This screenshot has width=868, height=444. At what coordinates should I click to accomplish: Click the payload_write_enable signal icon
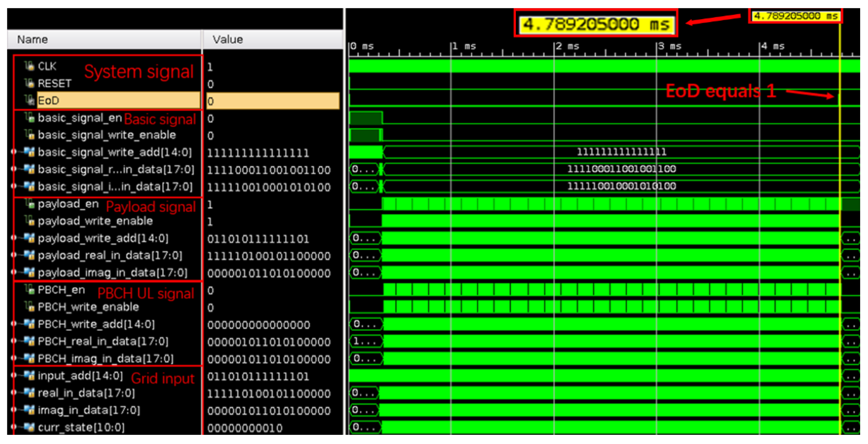click(x=30, y=221)
